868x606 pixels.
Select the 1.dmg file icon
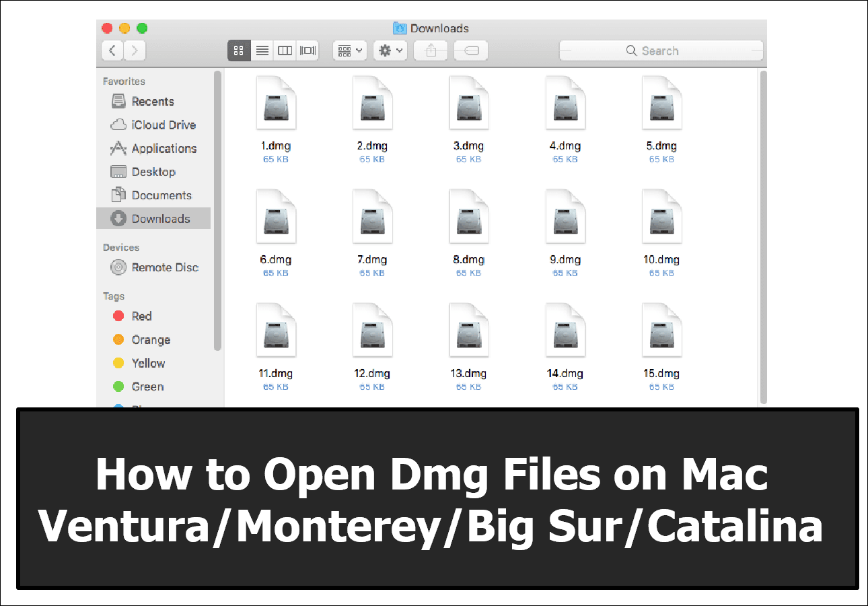click(x=276, y=103)
